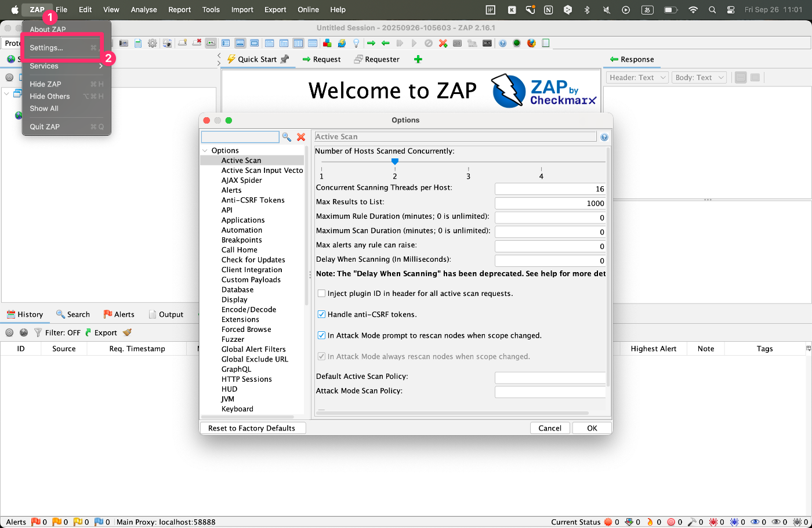Click the green circle HUD toolbar icon
Viewport: 812px width, 528px height.
pos(517,43)
